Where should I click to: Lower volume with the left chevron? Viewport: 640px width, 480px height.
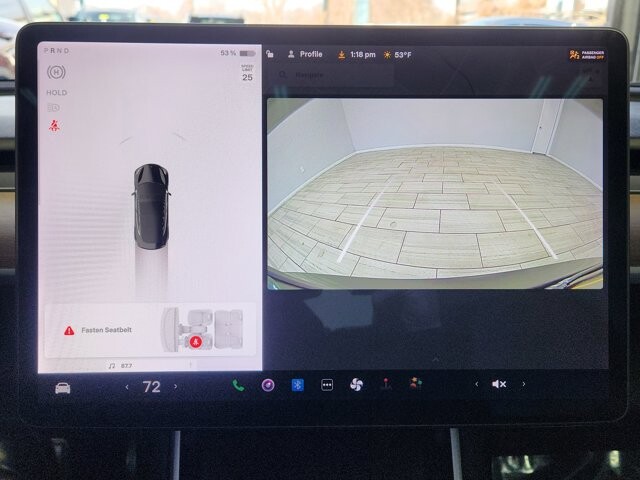[476, 384]
